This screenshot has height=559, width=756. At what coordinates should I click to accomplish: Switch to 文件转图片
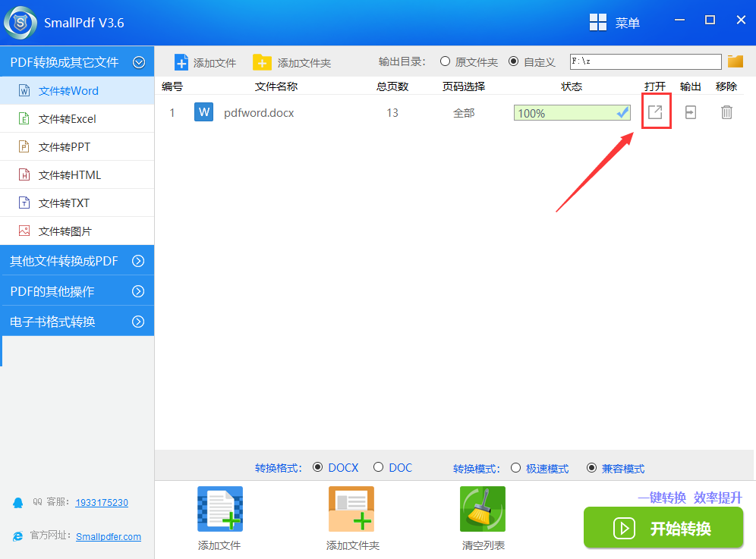pos(77,231)
